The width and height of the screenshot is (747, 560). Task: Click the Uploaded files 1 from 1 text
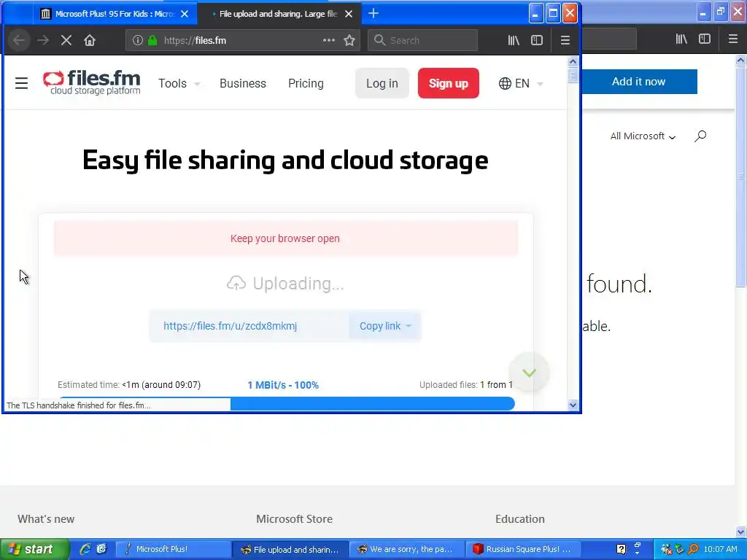coord(466,385)
